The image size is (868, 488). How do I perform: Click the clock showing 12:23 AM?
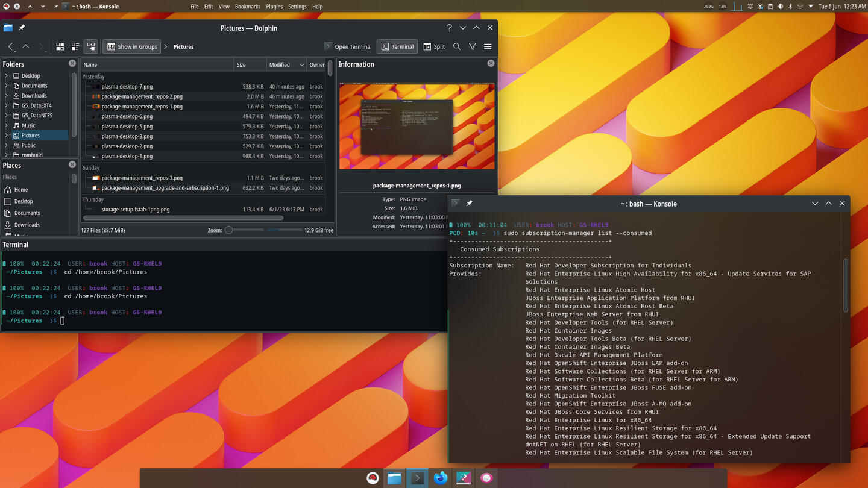(x=841, y=7)
